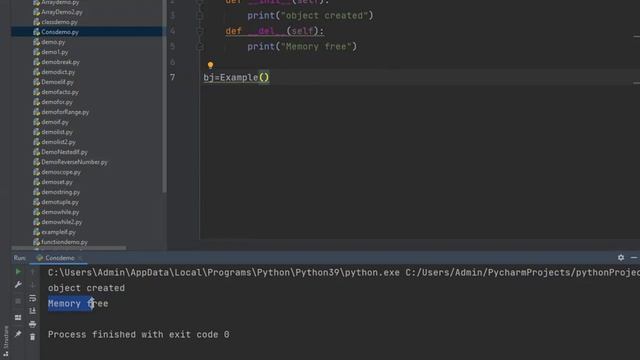Collapse the __del__ method fold marker

(200, 31)
